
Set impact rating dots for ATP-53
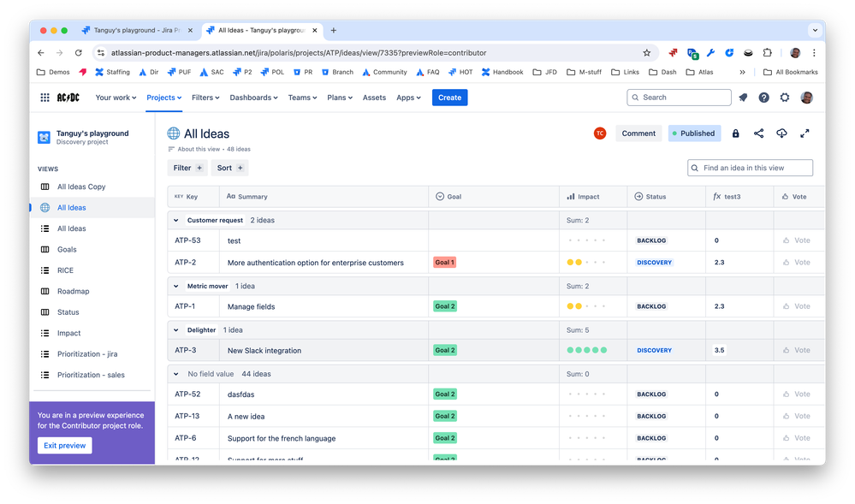click(x=586, y=240)
